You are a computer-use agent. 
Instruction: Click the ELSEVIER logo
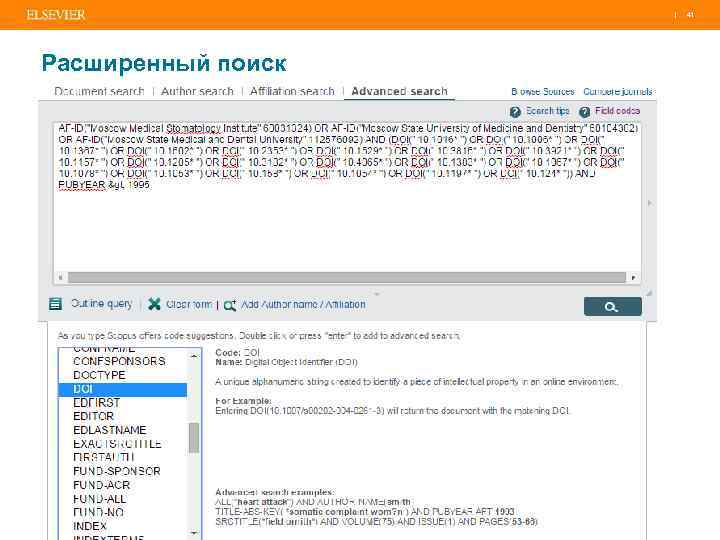click(x=56, y=14)
